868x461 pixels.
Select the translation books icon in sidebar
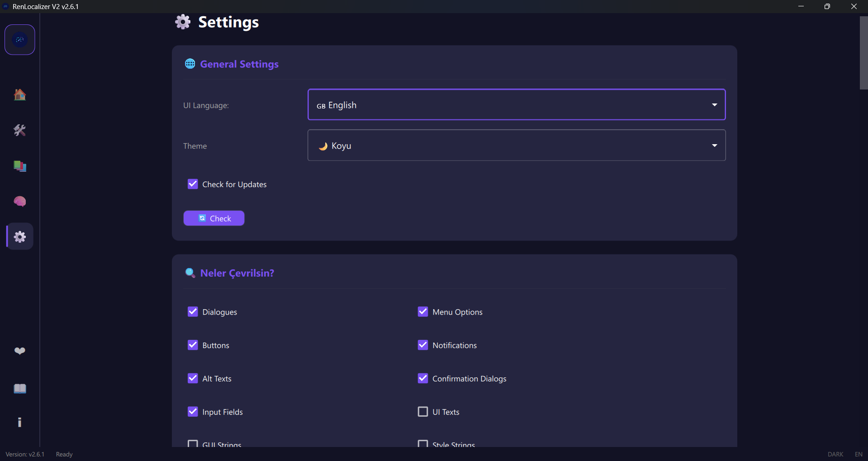click(20, 166)
